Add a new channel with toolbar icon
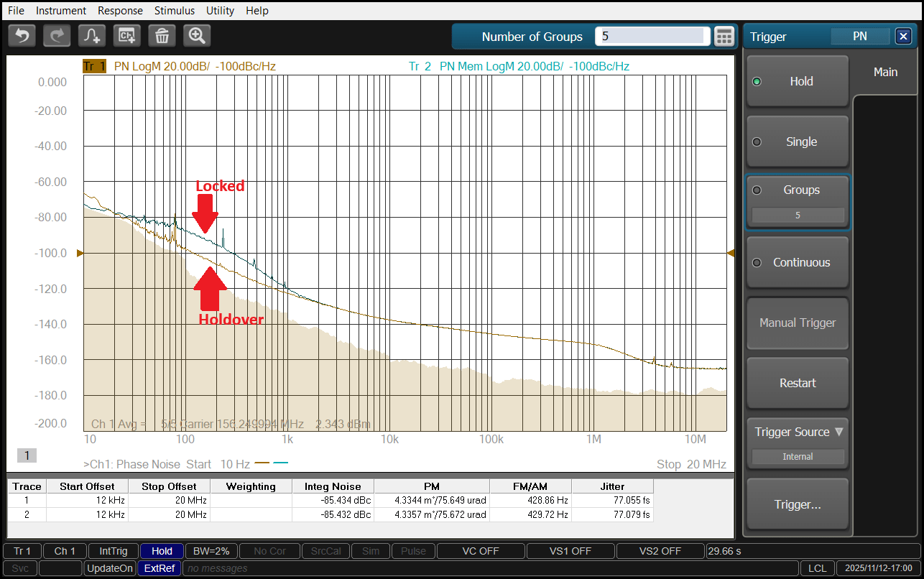 (127, 35)
